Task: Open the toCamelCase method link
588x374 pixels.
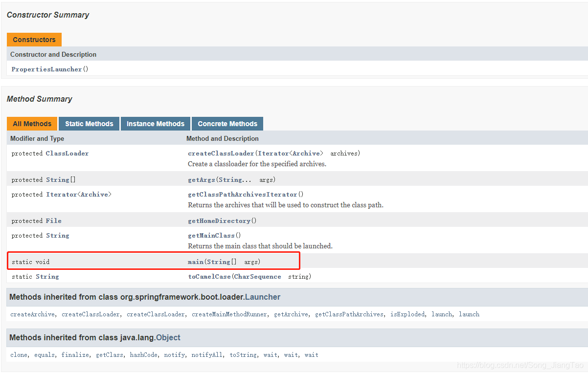Action: 209,277
